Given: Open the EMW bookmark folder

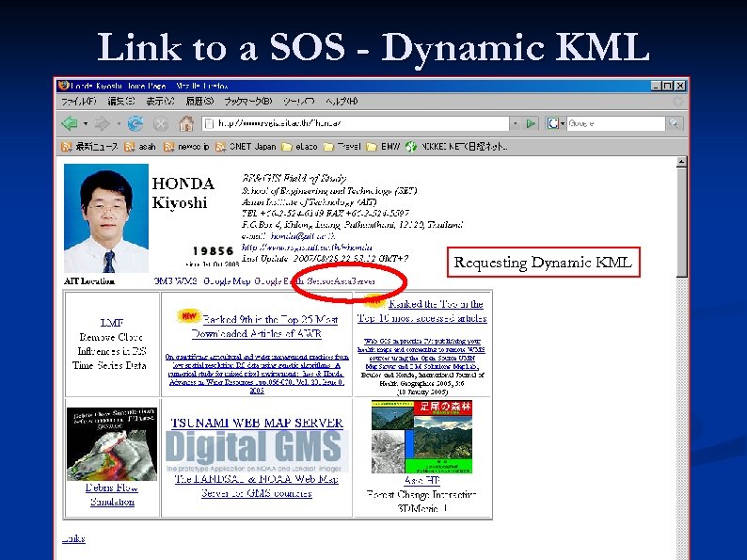Looking at the screenshot, I should pyautogui.click(x=383, y=147).
